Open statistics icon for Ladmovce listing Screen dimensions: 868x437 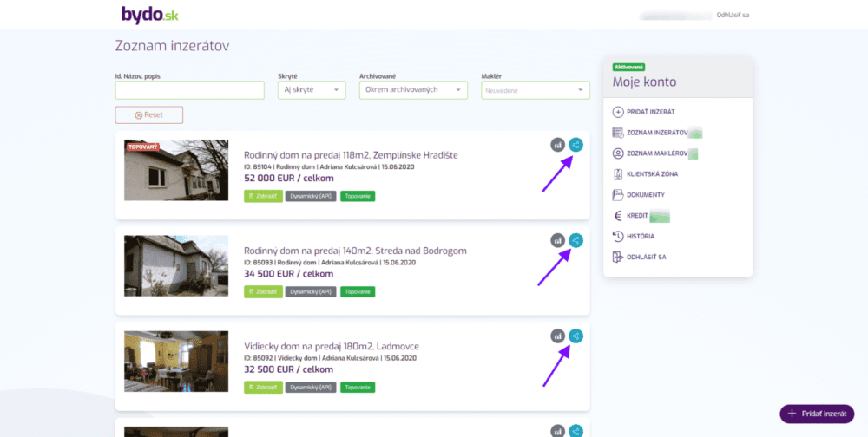pos(557,336)
